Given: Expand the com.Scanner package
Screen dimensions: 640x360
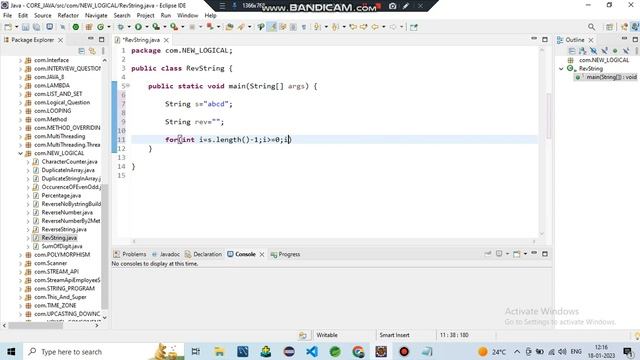Looking at the screenshot, I should (x=20, y=263).
